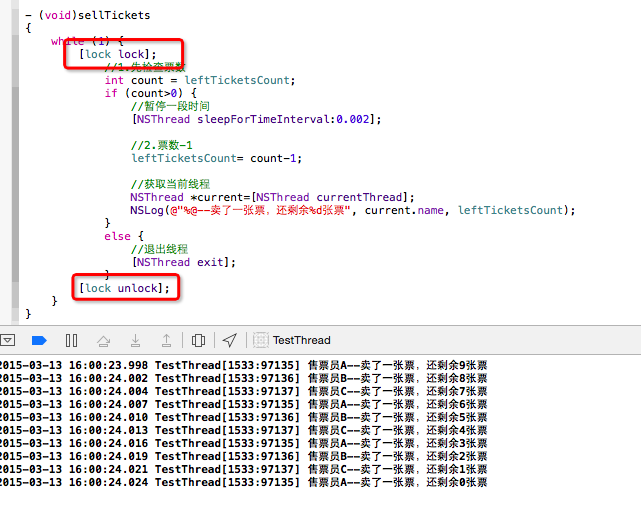Click the Simulate Location arrow icon
The image size is (641, 509).
click(230, 340)
